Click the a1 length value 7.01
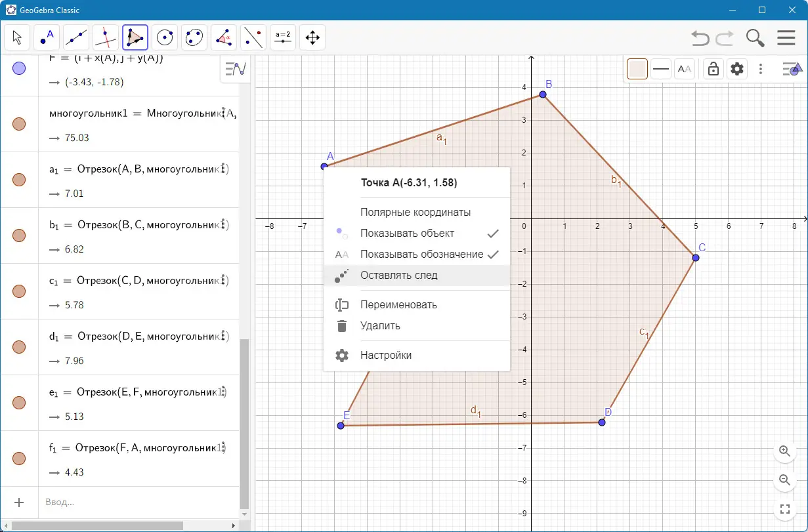This screenshot has width=808, height=532. (74, 194)
